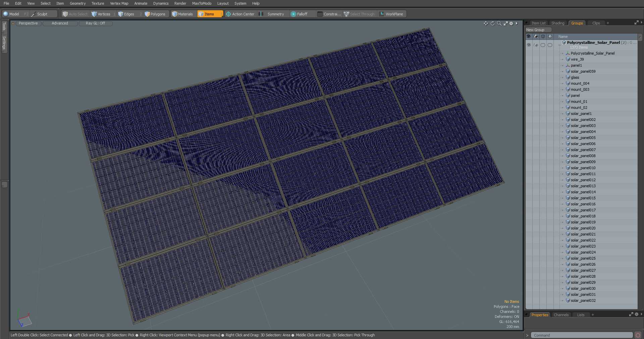Image resolution: width=644 pixels, height=339 pixels.
Task: Switch to the Lists tab
Action: pyautogui.click(x=581, y=315)
